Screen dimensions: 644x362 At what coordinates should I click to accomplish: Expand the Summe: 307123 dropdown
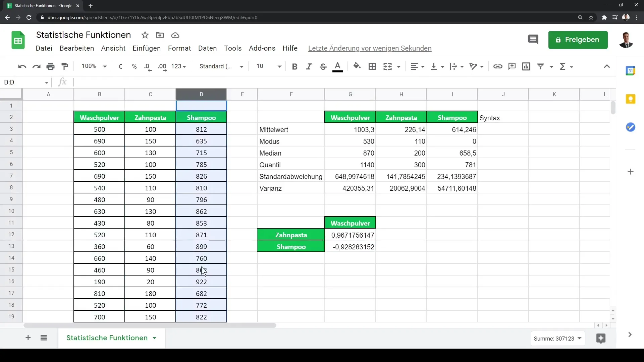tap(557, 339)
